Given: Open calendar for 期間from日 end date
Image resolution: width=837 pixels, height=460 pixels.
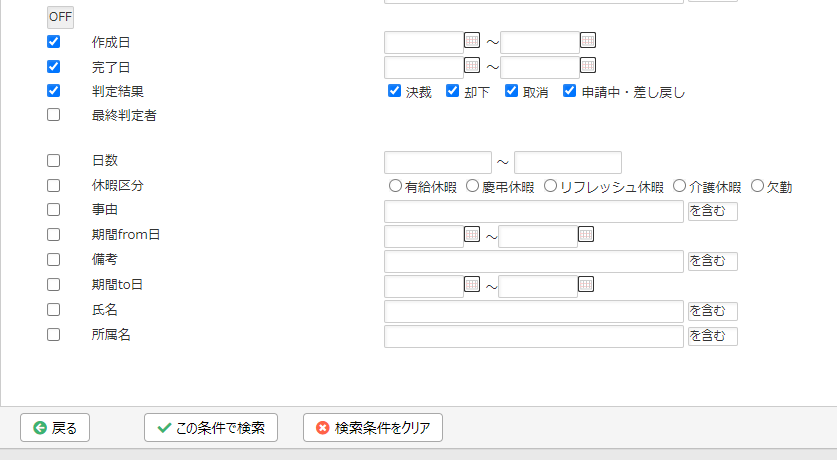Looking at the screenshot, I should (x=586, y=234).
